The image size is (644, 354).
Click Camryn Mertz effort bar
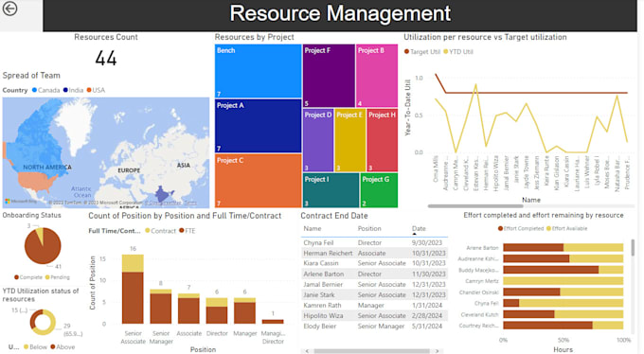coord(563,281)
